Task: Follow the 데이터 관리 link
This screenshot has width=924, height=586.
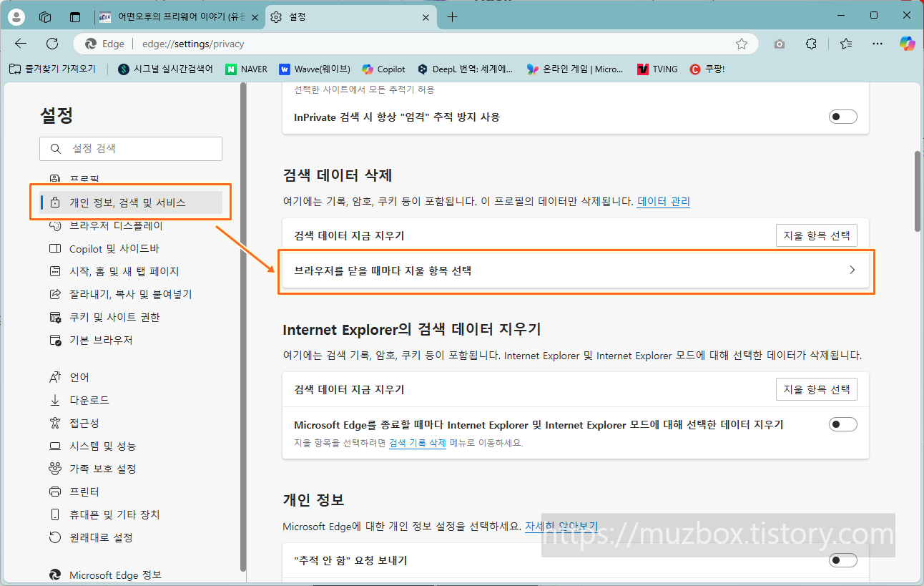Action: point(664,202)
